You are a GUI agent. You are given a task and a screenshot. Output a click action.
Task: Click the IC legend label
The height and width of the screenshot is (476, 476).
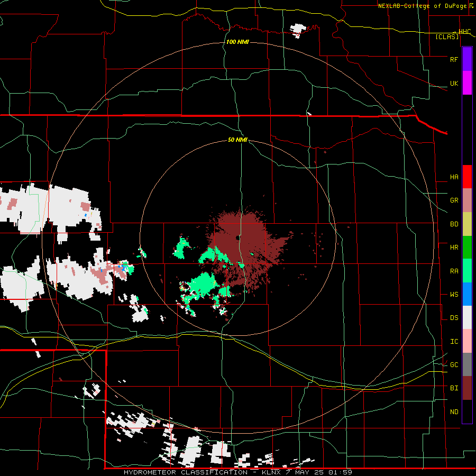point(454,342)
